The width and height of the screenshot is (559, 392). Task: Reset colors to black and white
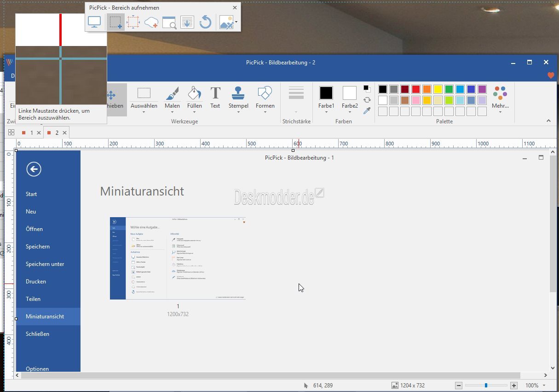point(367,88)
